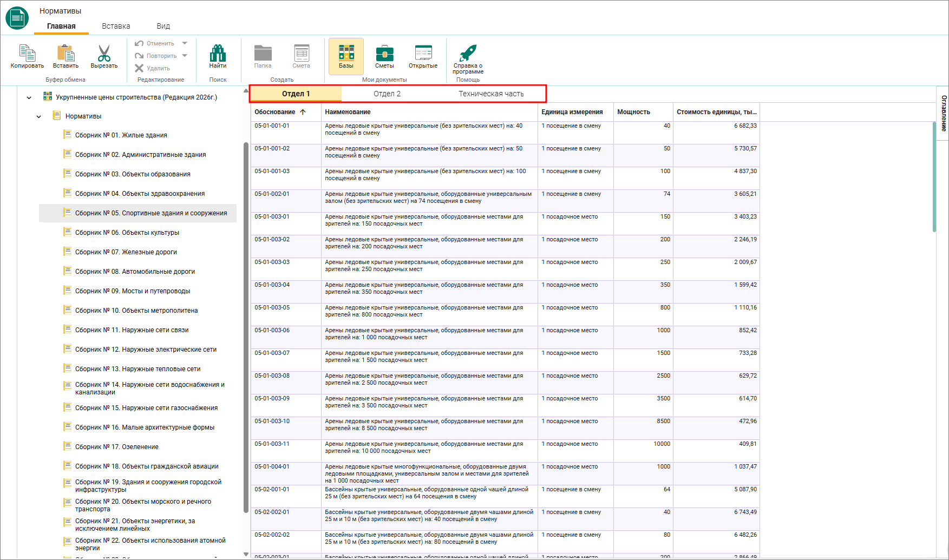949x560 pixels.
Task: Expand the Повторить redo dropdown arrow
Action: pos(185,56)
